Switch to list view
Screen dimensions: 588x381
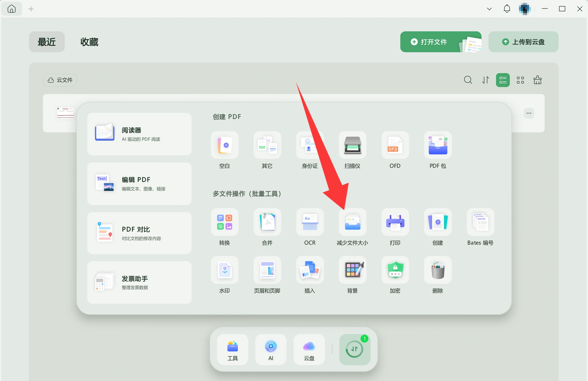(503, 80)
